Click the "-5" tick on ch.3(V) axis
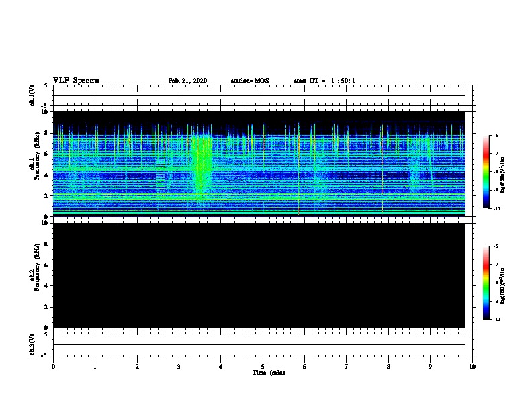The image size is (532, 411). (x=45, y=355)
